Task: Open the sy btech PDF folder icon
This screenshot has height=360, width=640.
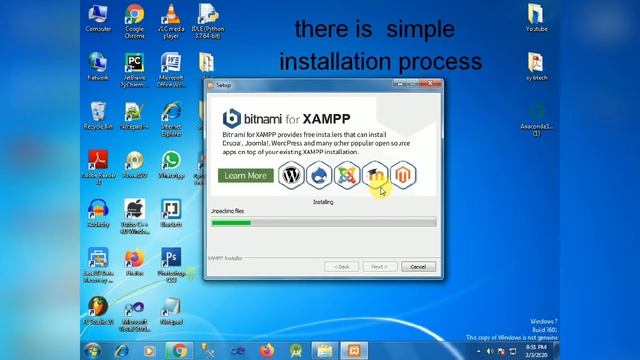Action: (x=536, y=67)
